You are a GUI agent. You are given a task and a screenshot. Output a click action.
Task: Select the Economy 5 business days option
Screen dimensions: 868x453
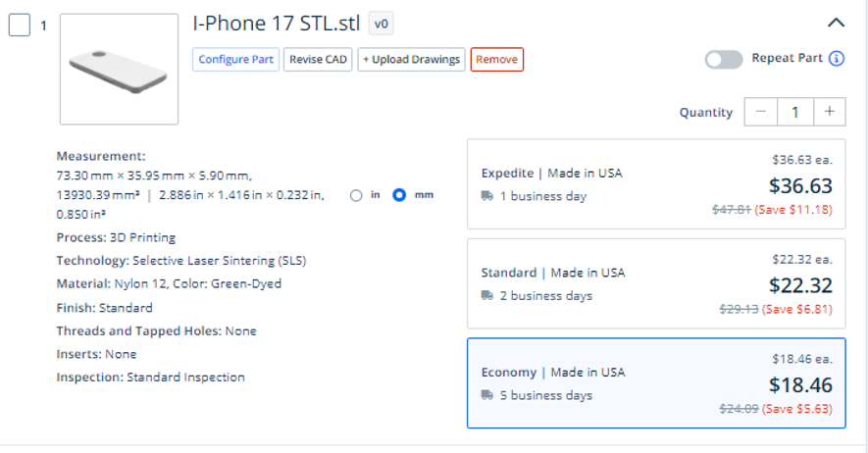[656, 383]
